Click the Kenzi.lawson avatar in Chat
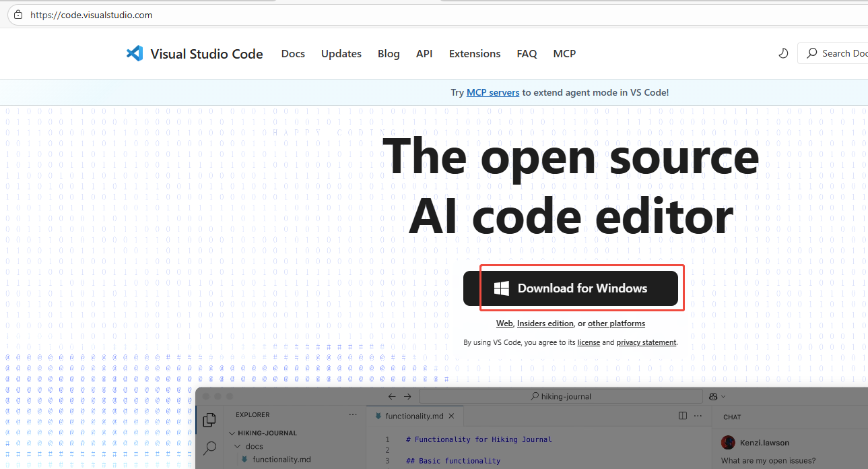The width and height of the screenshot is (868, 469). [728, 443]
